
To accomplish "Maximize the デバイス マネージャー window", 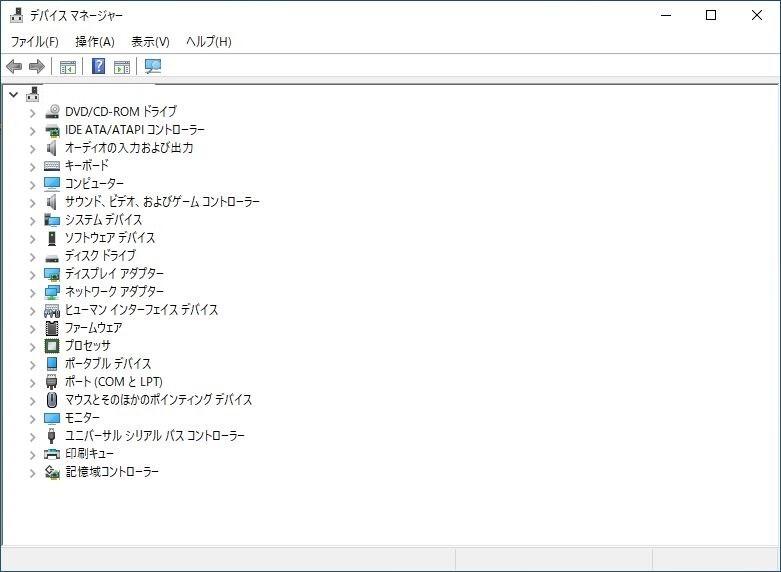I will pyautogui.click(x=711, y=15).
